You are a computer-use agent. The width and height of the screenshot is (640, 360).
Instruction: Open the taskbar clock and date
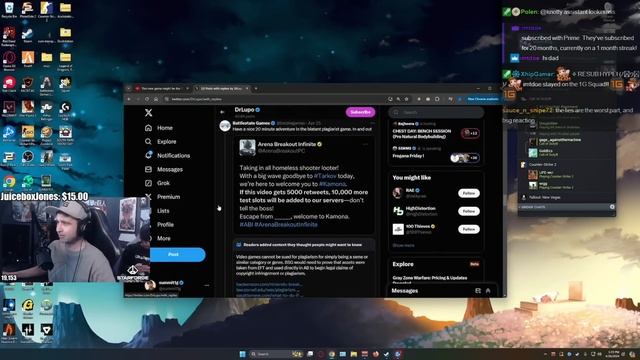613,354
